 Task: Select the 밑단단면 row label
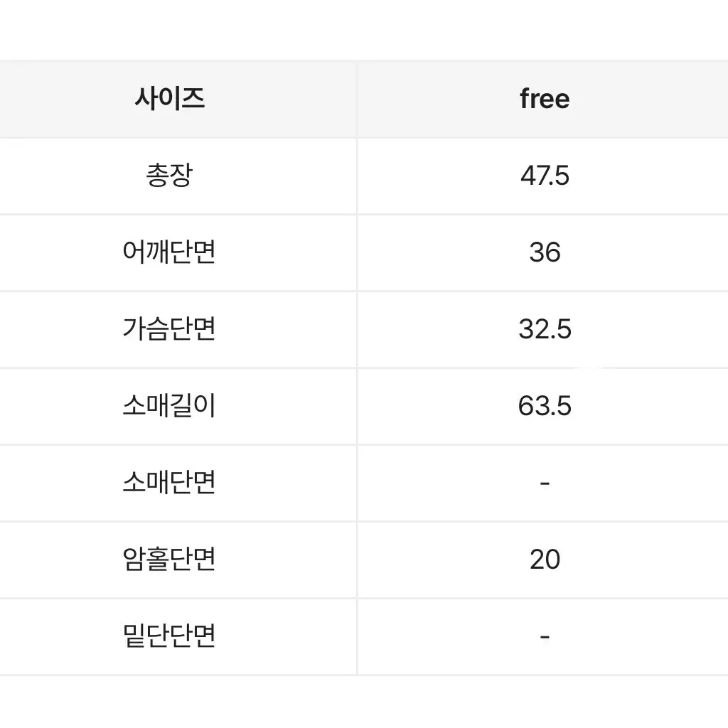(x=169, y=635)
